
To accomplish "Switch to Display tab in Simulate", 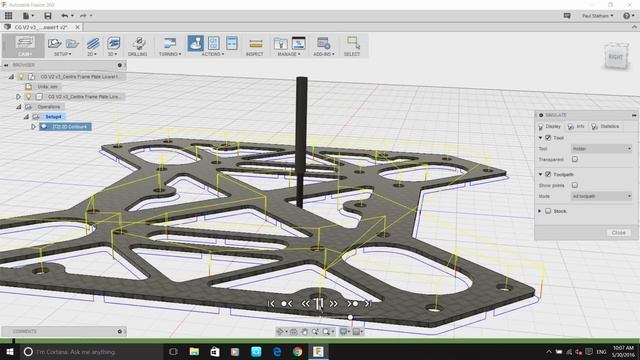I will click(549, 127).
